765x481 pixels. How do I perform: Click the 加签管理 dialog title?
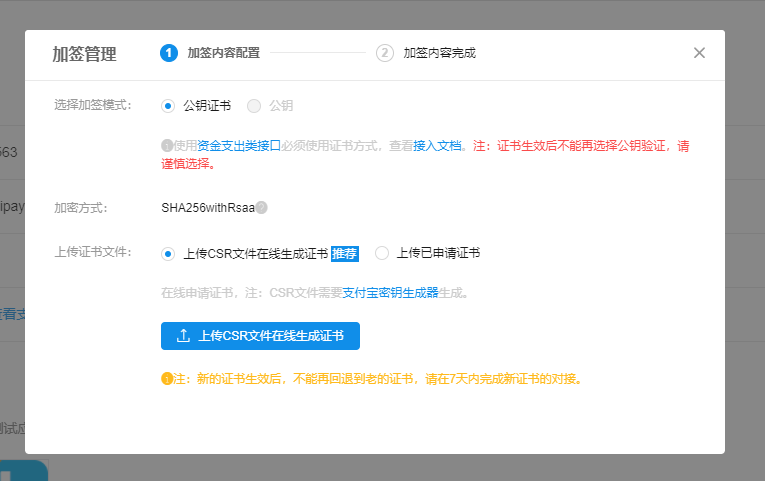(84, 54)
